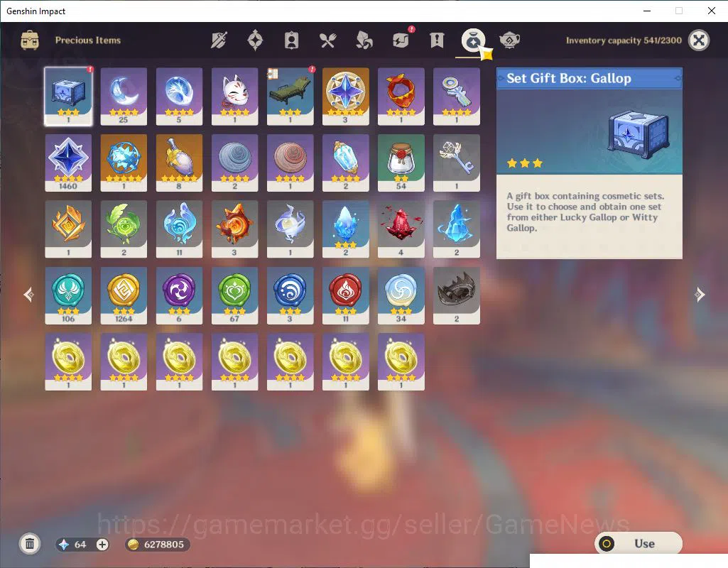This screenshot has height=568, width=728.
Task: Select the grey shell item with count 2
Action: pos(234,163)
